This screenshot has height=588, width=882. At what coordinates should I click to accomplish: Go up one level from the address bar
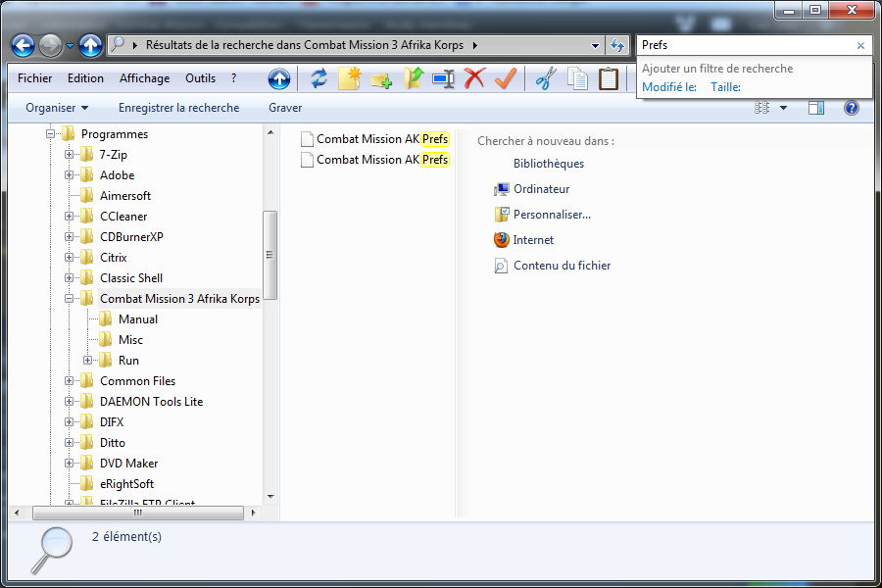click(90, 46)
